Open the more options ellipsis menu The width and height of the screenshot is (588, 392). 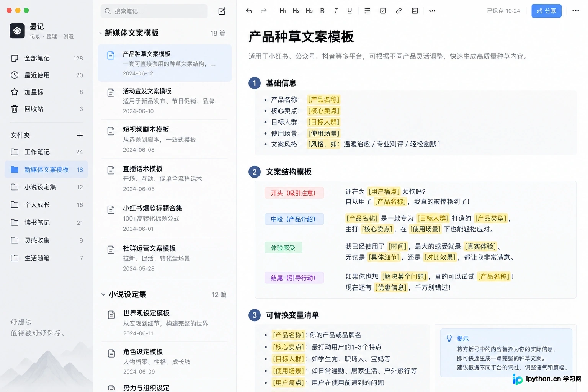(575, 11)
